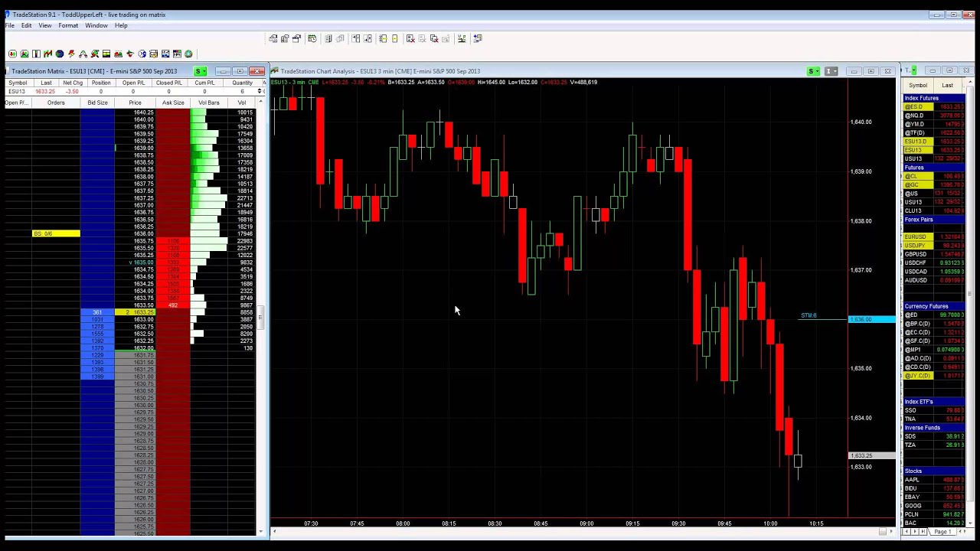Select the AAPL symbol row
This screenshot has width=980, height=551.
pos(933,480)
